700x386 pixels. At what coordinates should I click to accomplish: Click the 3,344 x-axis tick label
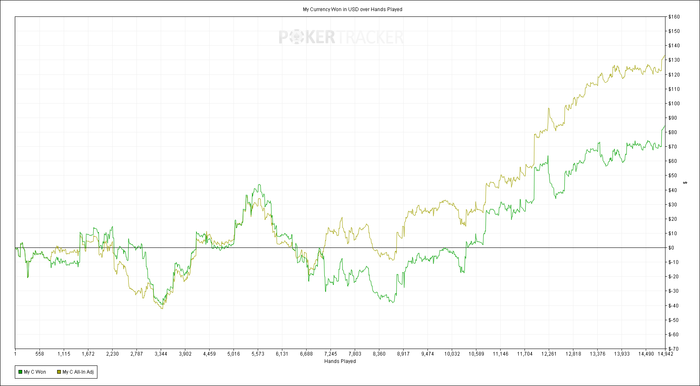point(161,354)
